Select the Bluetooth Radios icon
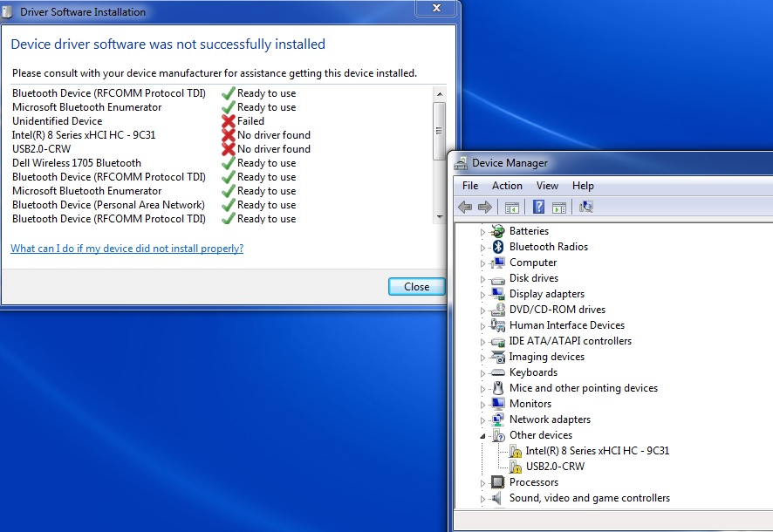 pos(498,246)
